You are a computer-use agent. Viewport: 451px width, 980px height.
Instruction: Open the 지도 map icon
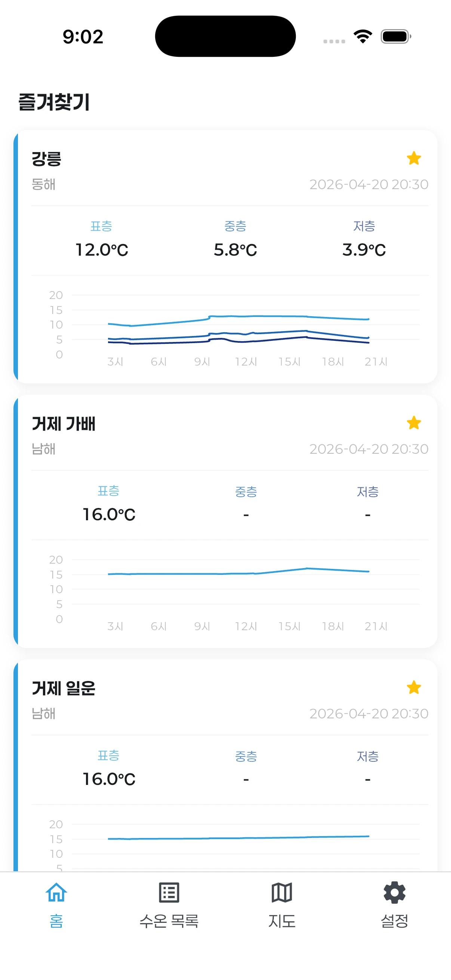tap(282, 893)
